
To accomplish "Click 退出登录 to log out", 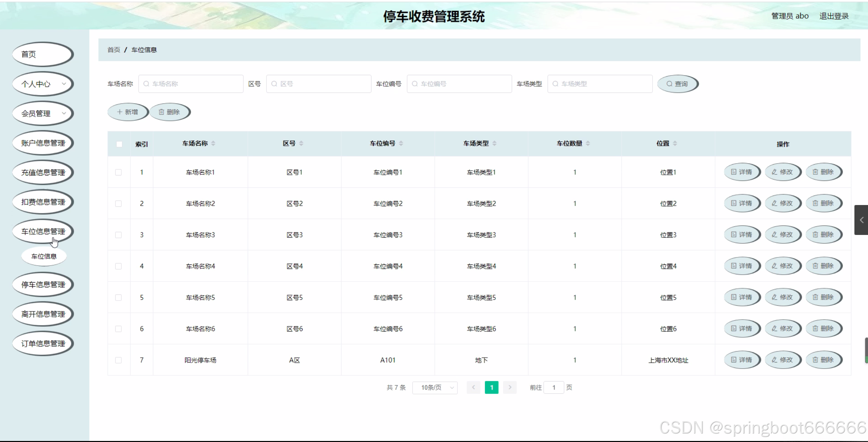I will click(x=834, y=16).
